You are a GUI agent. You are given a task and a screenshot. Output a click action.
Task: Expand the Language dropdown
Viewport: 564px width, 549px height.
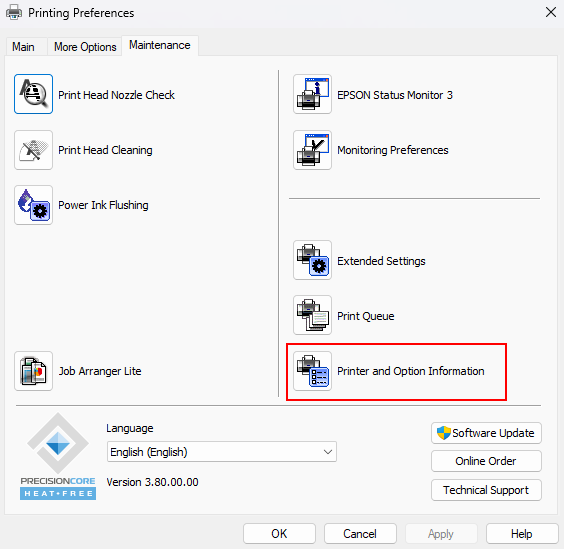coord(222,452)
